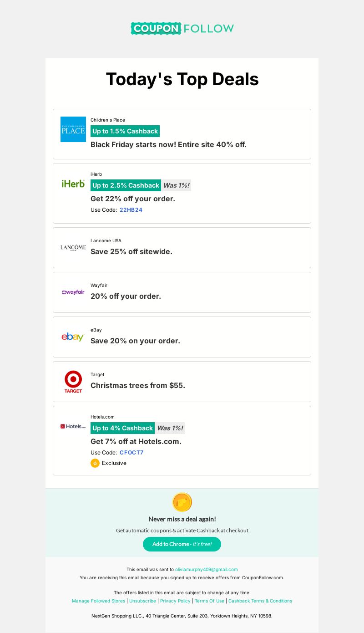Select the CFOCT7 coupon code

131,453
